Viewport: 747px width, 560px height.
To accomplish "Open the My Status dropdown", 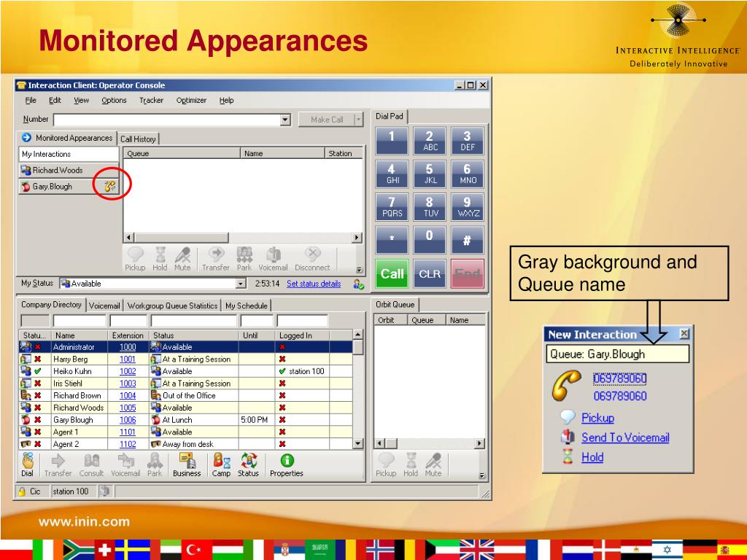I will click(x=241, y=284).
